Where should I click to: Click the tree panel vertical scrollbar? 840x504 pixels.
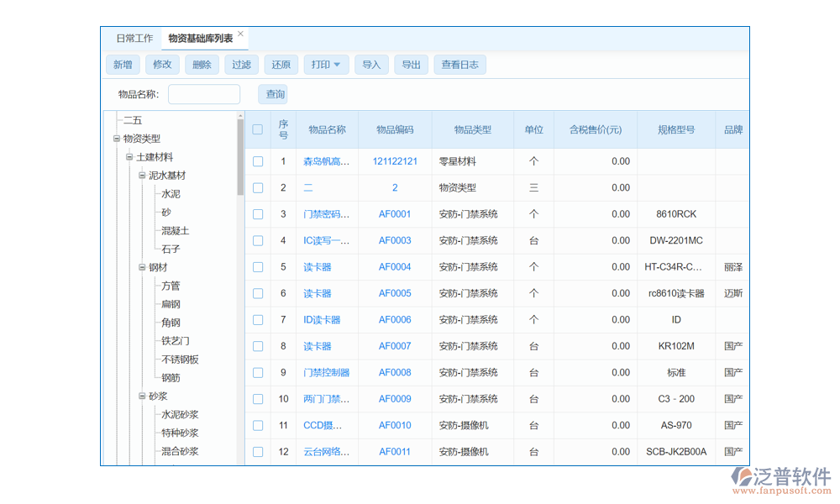240,160
